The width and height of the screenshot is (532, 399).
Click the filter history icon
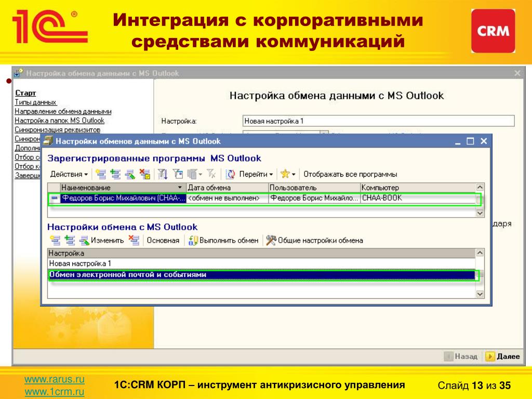click(192, 174)
